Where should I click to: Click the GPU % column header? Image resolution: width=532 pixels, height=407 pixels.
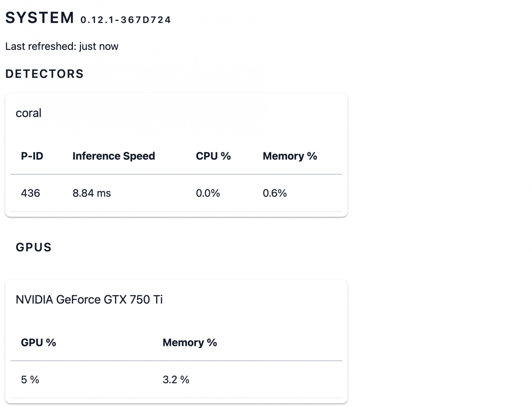[38, 343]
